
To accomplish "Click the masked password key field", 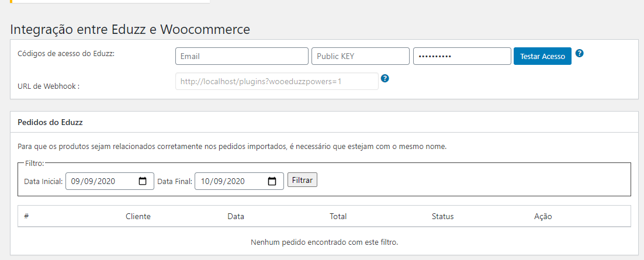I will pos(462,56).
